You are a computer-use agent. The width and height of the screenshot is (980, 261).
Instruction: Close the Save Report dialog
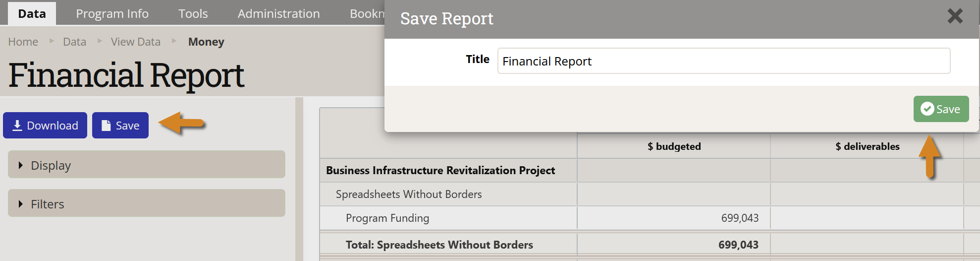pos(955,16)
